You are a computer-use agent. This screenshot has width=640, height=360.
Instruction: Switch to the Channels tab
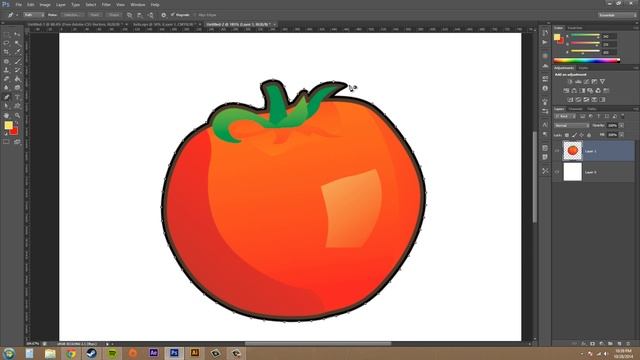(x=576, y=109)
